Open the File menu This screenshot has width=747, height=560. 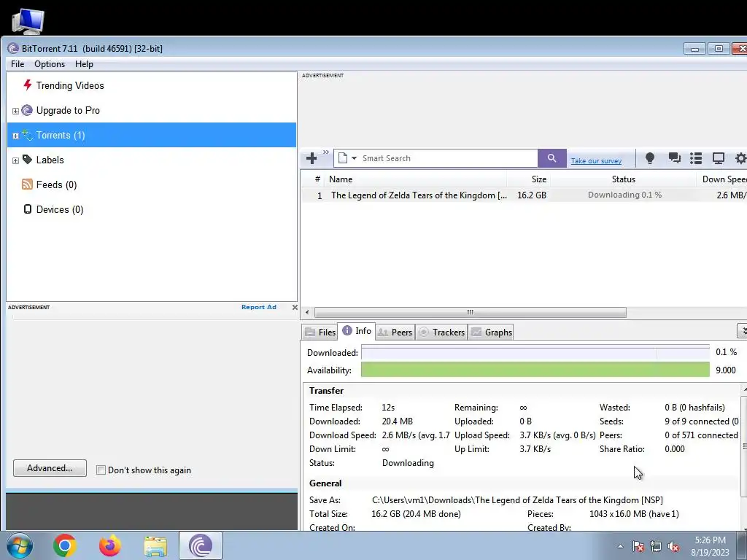[x=18, y=64]
